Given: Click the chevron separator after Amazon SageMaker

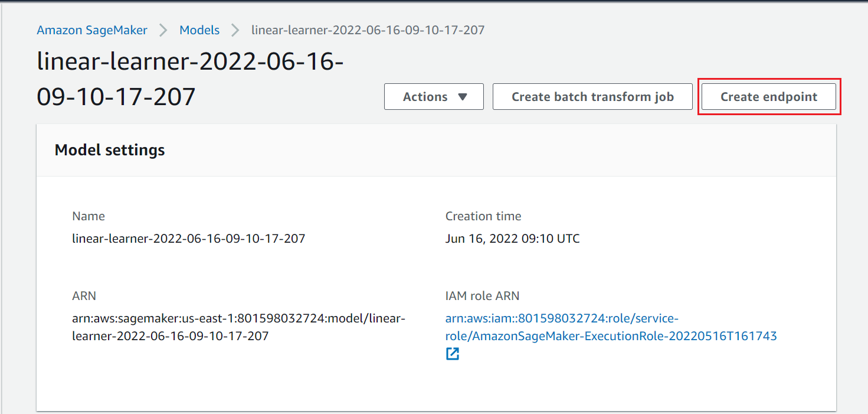Looking at the screenshot, I should [163, 30].
